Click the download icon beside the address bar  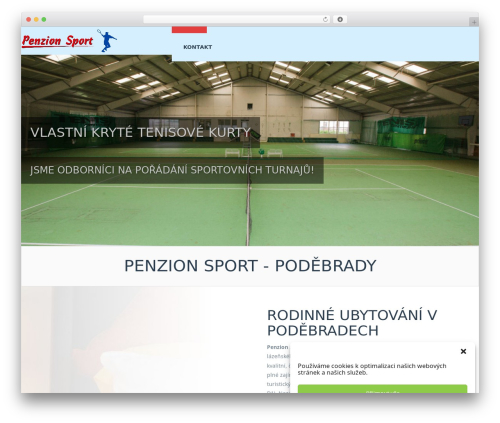(x=340, y=19)
